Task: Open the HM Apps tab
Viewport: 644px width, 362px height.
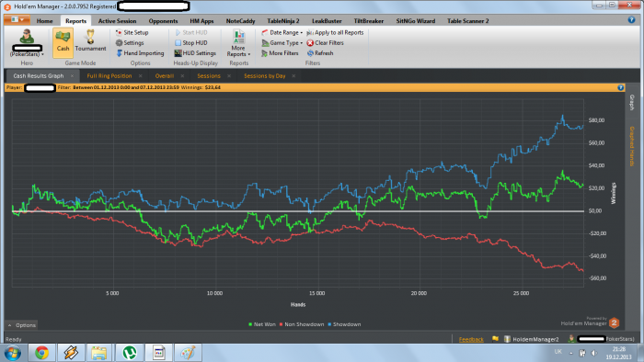Action: pyautogui.click(x=201, y=21)
